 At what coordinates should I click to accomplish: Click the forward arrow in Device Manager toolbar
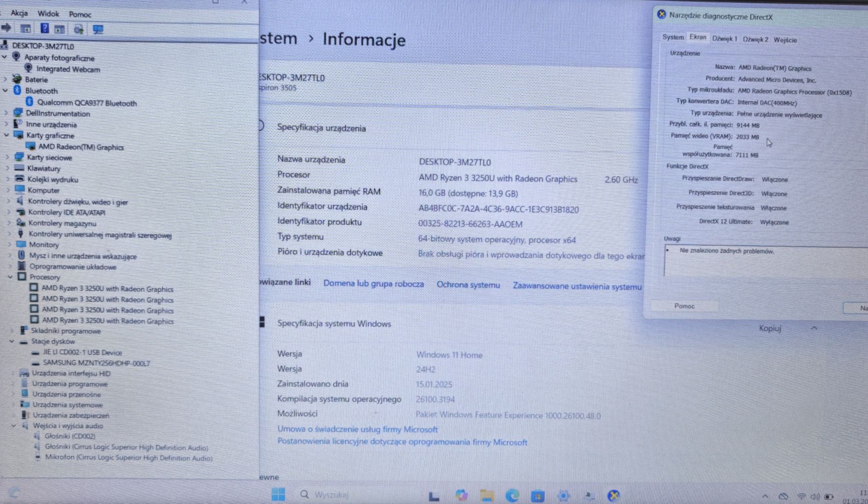point(6,28)
